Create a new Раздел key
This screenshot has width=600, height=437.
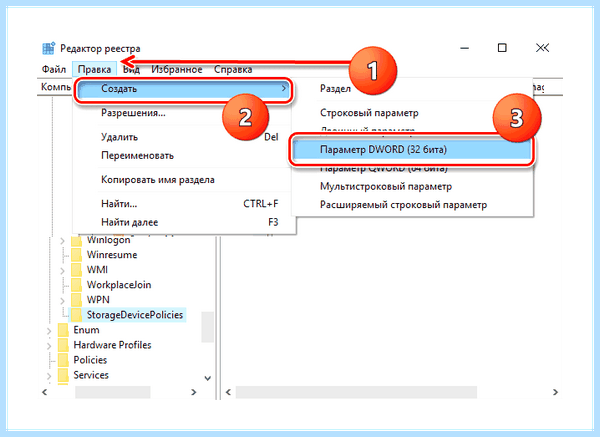(x=335, y=89)
